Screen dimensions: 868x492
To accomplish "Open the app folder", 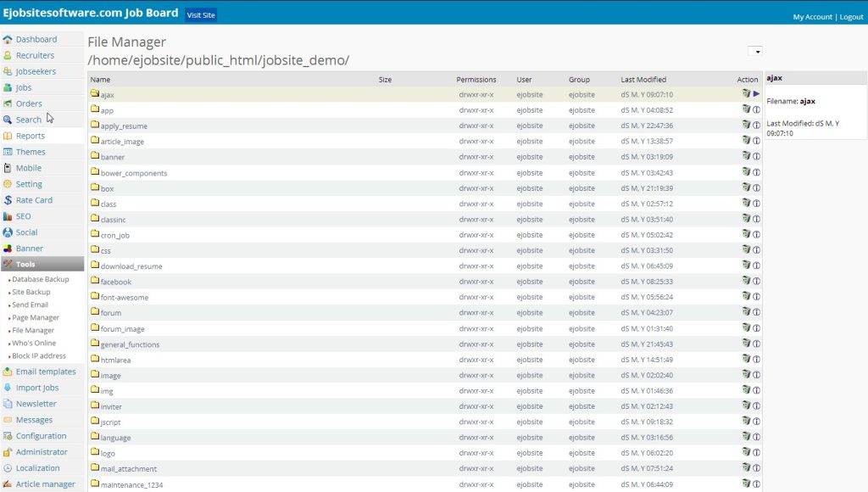I will [x=107, y=110].
